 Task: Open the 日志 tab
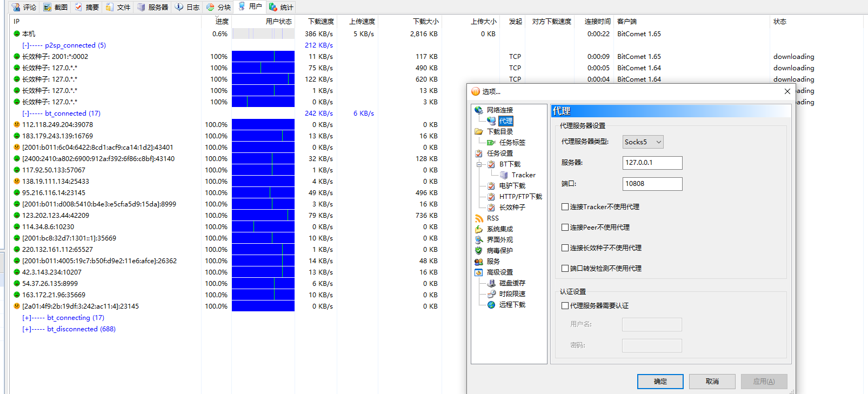click(x=187, y=7)
